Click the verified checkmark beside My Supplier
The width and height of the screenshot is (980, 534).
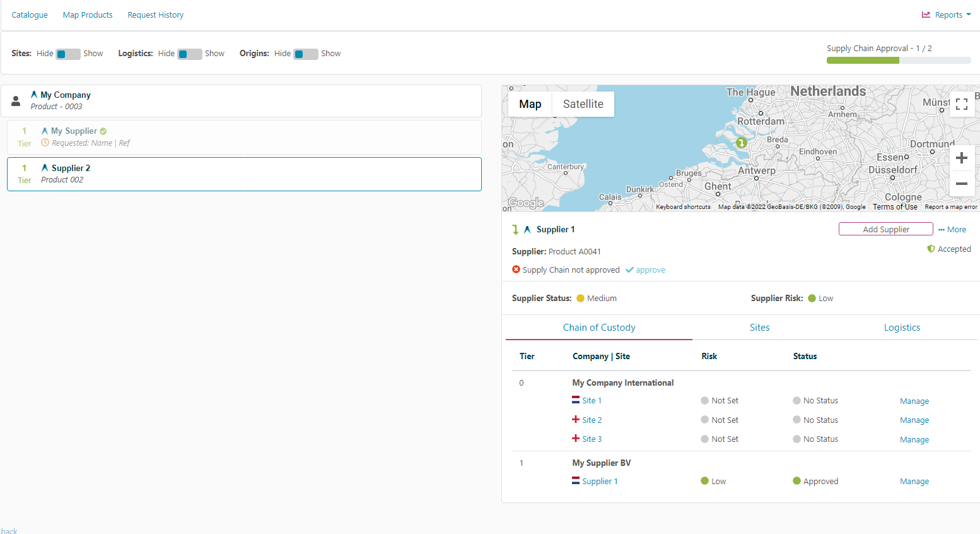103,131
